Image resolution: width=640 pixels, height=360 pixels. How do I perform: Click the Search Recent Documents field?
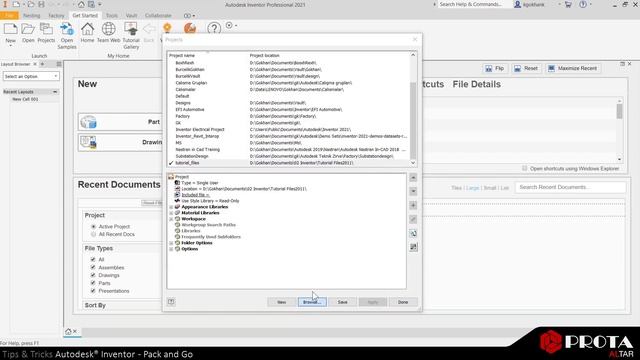coord(570,187)
